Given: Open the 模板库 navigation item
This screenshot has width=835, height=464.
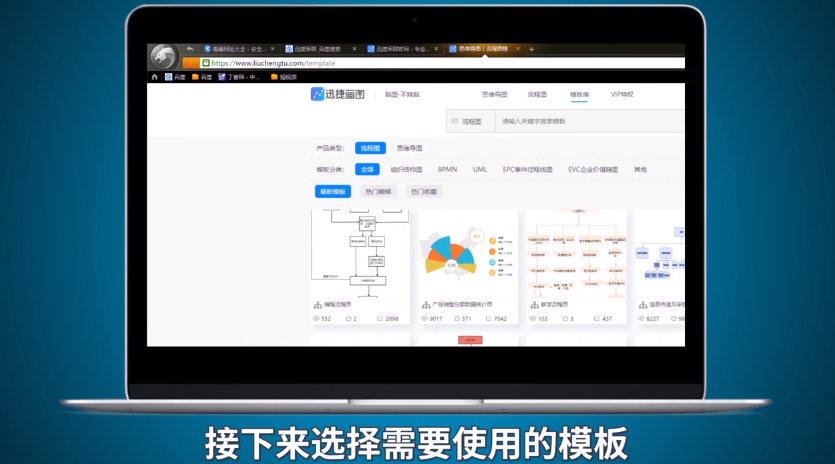Looking at the screenshot, I should coord(579,94).
